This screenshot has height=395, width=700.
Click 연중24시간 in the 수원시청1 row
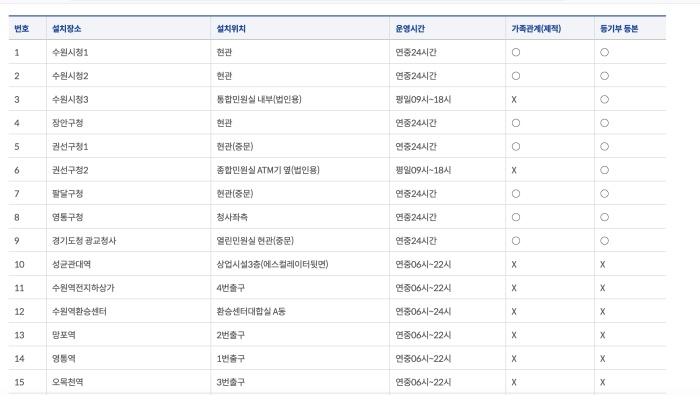[416, 52]
